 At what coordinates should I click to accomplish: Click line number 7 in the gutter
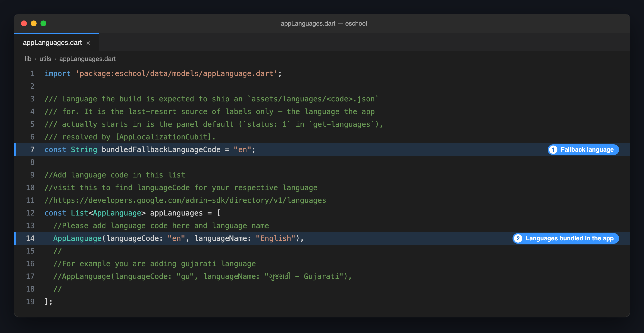pyautogui.click(x=32, y=150)
